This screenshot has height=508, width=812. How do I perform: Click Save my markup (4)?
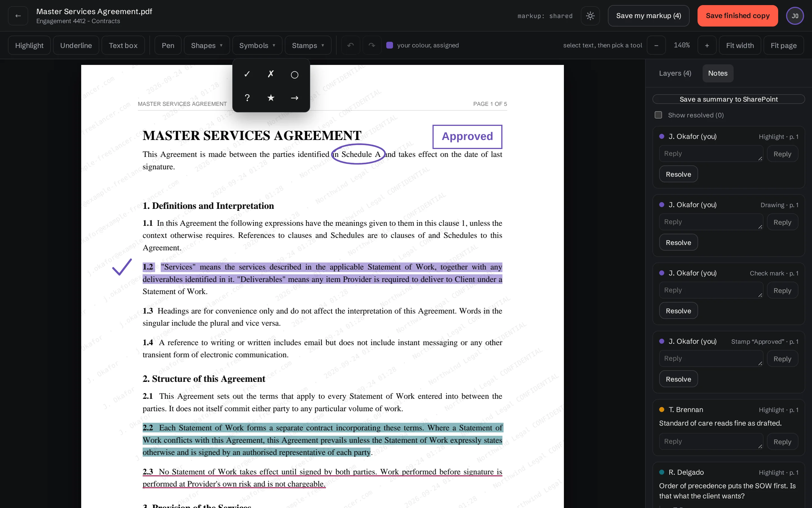[x=648, y=16]
